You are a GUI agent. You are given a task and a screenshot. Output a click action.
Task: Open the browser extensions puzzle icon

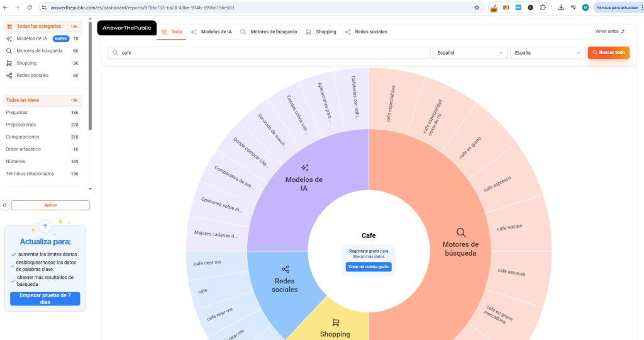click(x=543, y=8)
